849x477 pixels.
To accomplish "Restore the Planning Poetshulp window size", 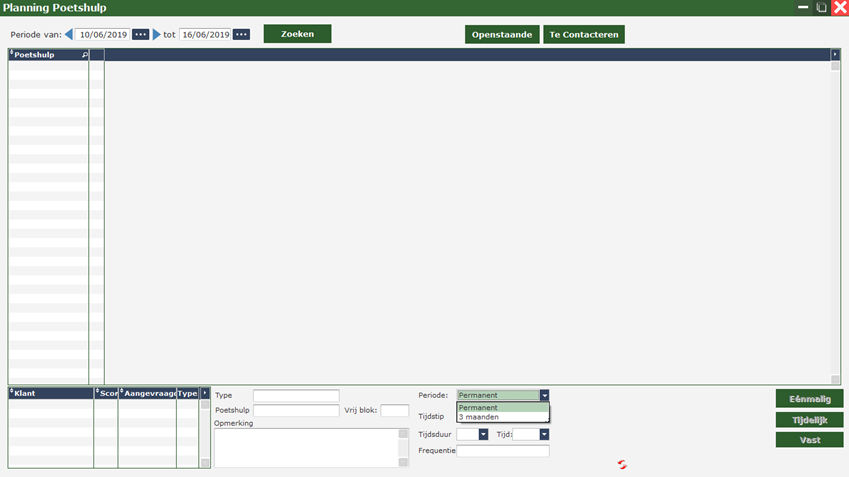I will (x=821, y=7).
